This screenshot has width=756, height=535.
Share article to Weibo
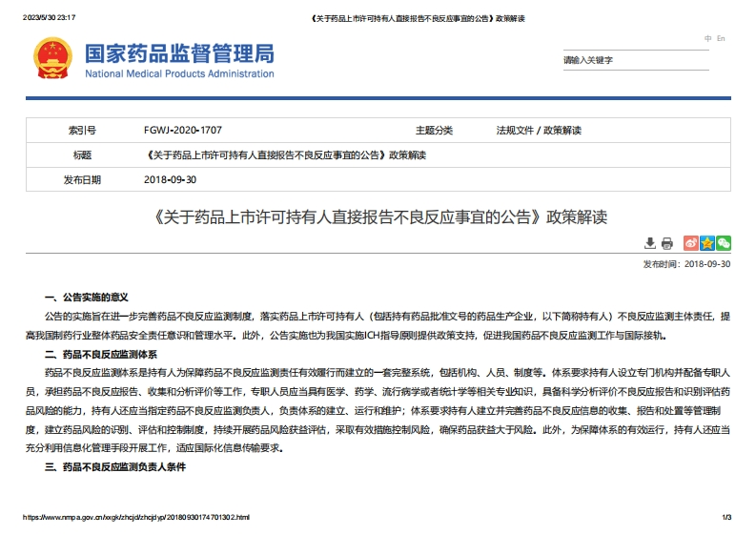[x=691, y=243]
